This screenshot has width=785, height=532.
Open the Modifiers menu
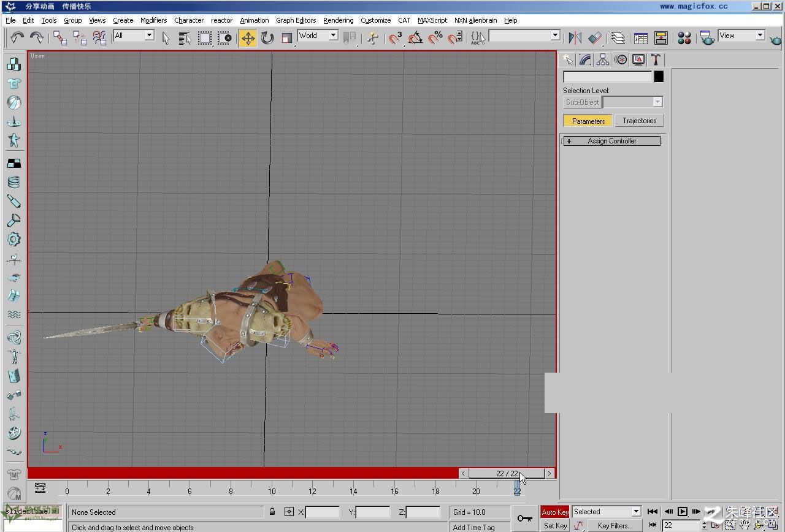tap(153, 20)
